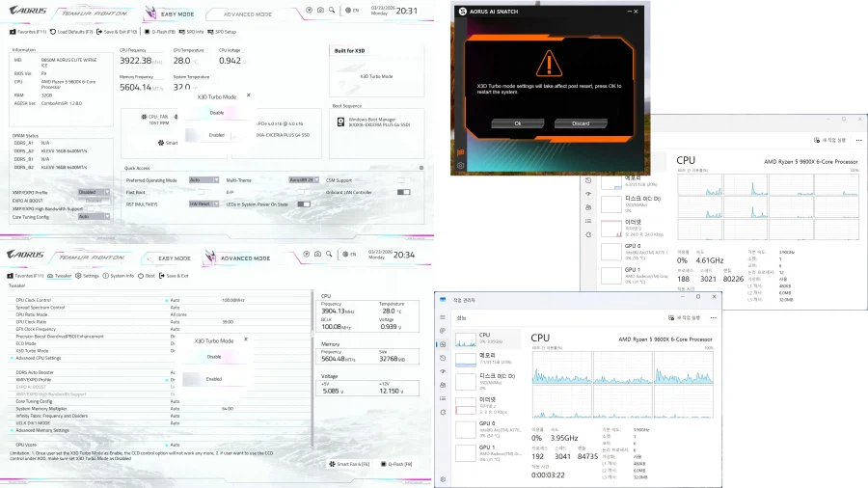The image size is (868, 488).
Task: Click Ok in the AORUS AI SNATCH restart dialog
Action: 518,123
